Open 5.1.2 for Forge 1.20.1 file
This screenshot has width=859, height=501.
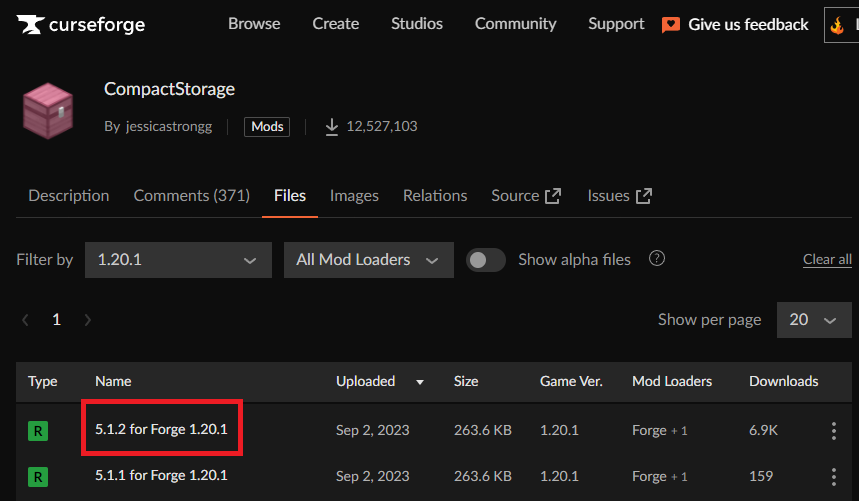[161, 429]
